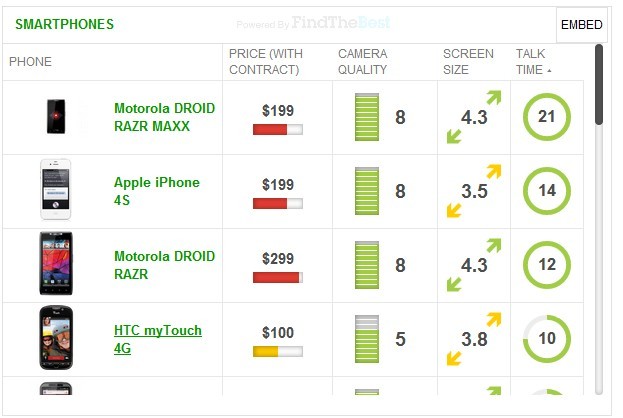Sort by Talk Time column header

[531, 61]
